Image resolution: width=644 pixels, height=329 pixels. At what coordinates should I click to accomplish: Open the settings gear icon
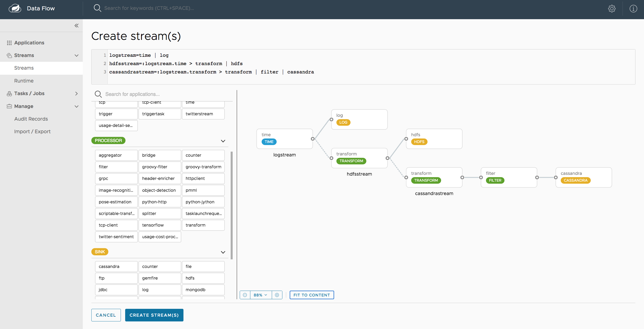pyautogui.click(x=612, y=9)
